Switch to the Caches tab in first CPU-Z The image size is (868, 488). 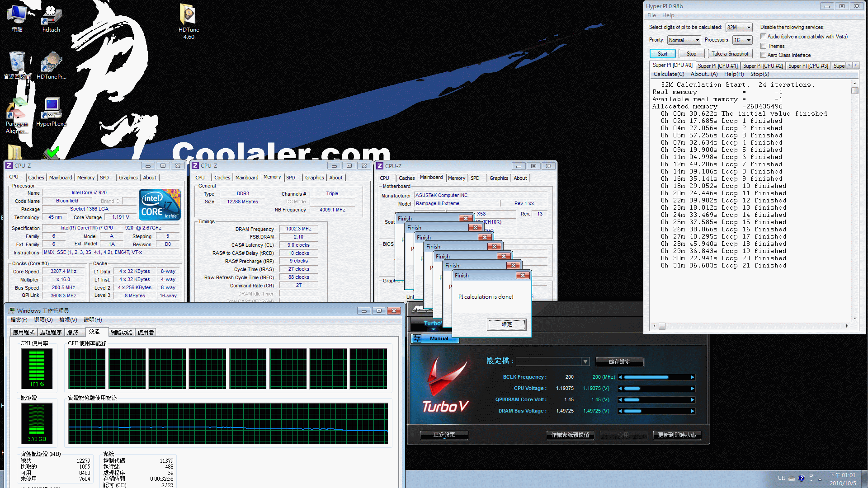coord(36,178)
